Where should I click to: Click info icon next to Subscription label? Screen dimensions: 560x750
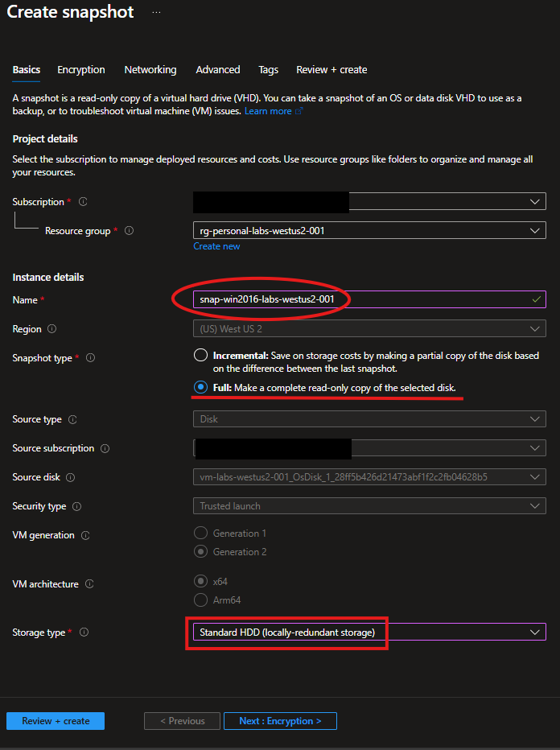pyautogui.click(x=83, y=202)
